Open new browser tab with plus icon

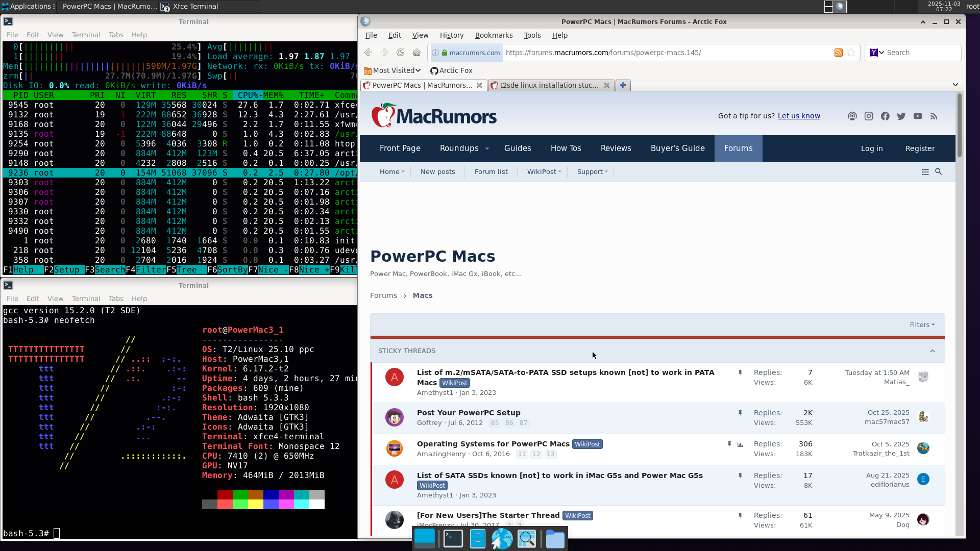[x=623, y=85]
